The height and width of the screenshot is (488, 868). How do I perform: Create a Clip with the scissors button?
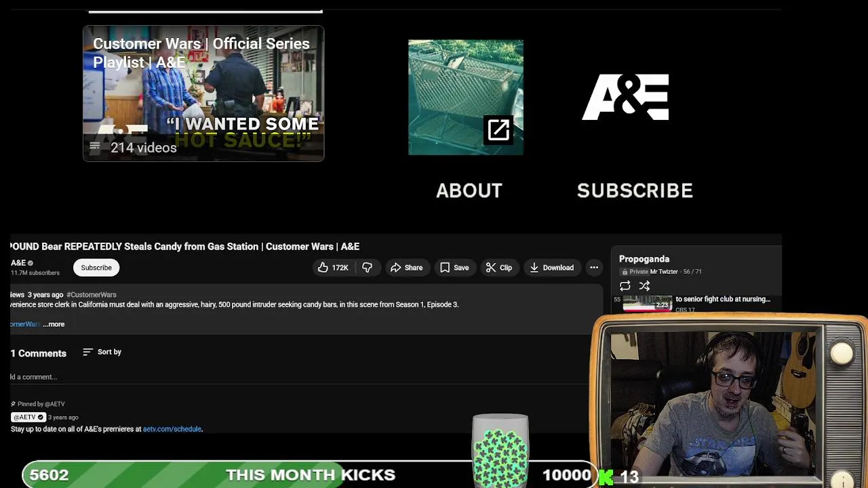(x=499, y=268)
